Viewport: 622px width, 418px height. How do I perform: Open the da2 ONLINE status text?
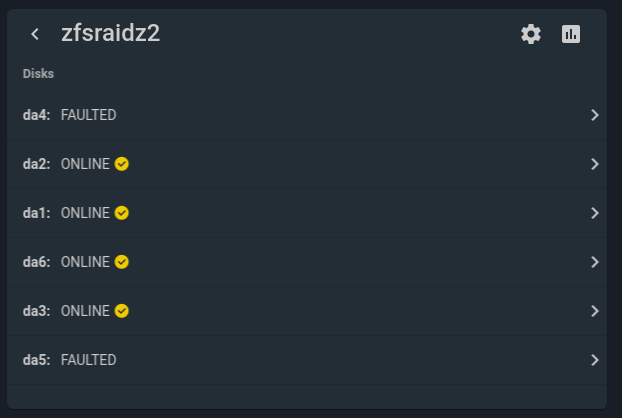(x=85, y=164)
